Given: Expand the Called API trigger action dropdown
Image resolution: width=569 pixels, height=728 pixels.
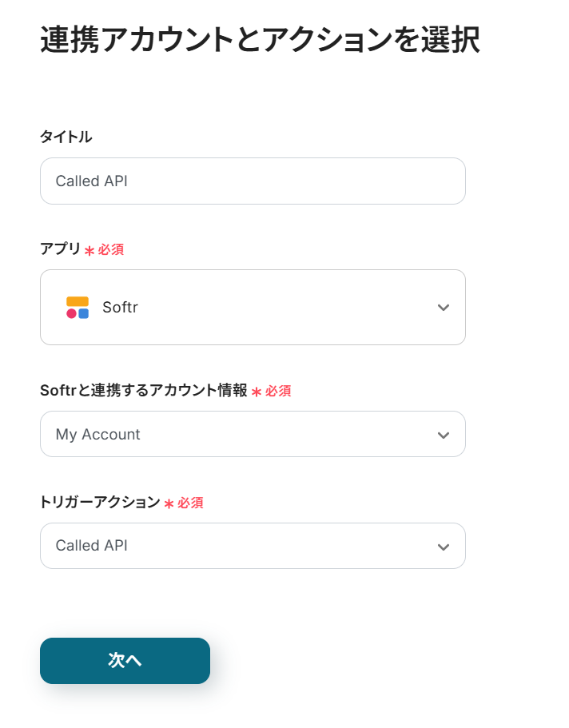Looking at the screenshot, I should click(253, 547).
